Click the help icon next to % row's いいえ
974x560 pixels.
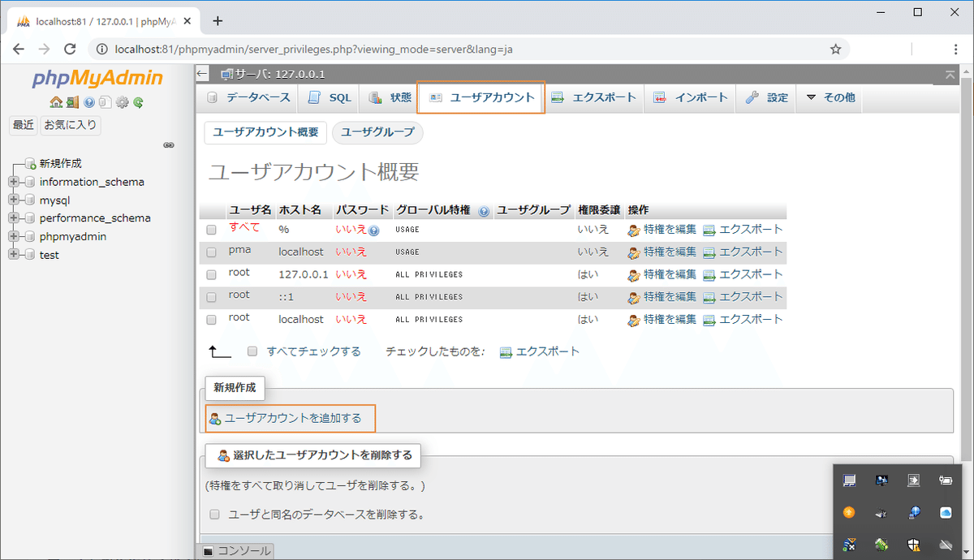pyautogui.click(x=373, y=230)
